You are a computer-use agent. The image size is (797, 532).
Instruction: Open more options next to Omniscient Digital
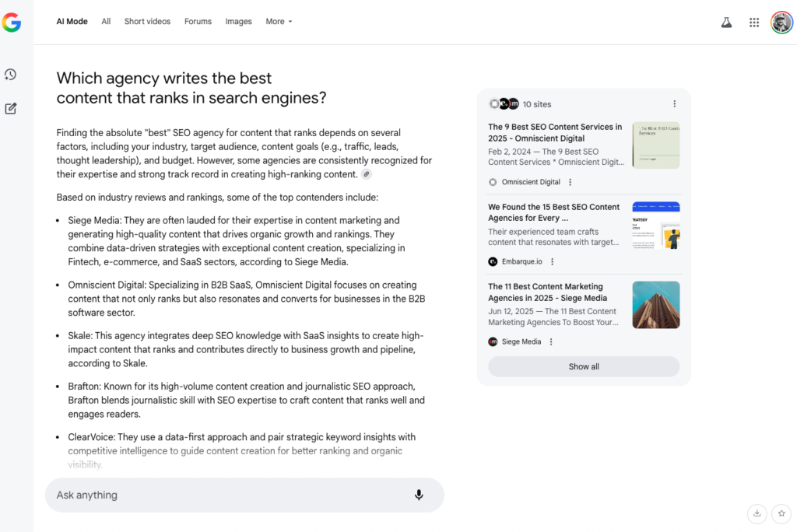570,182
